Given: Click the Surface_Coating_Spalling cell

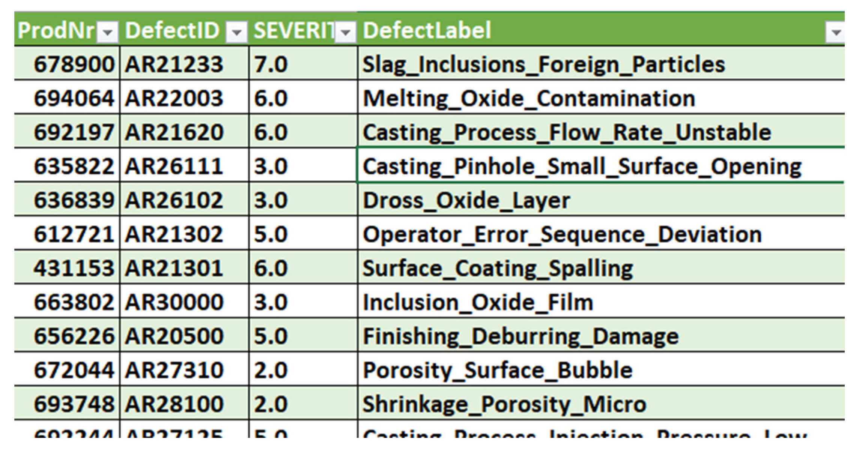Looking at the screenshot, I should tap(601, 267).
